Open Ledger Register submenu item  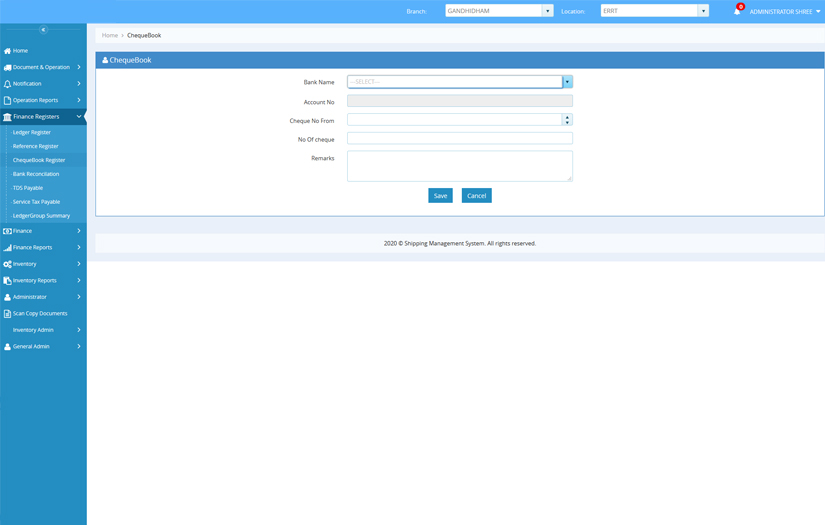(x=32, y=133)
